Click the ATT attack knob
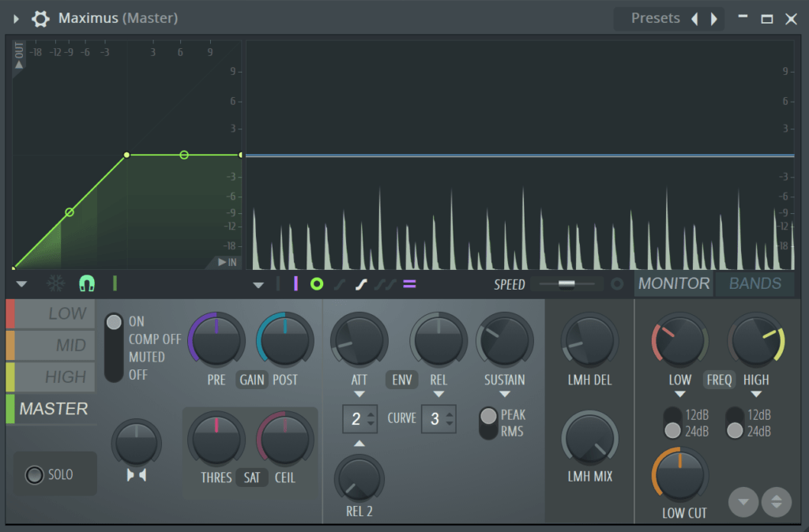This screenshot has height=532, width=809. tap(359, 340)
